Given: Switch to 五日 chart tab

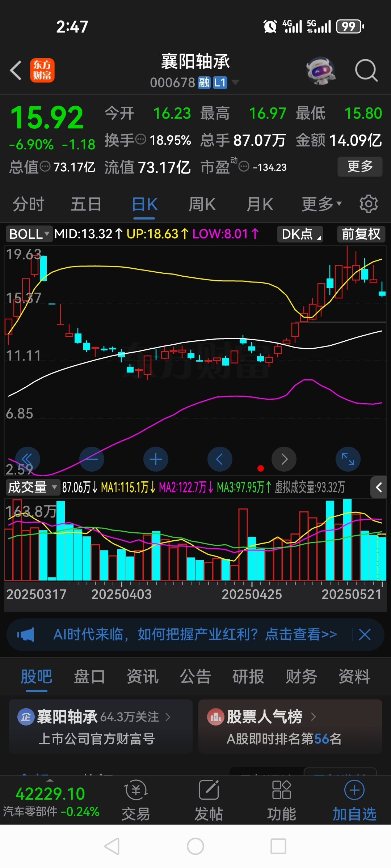Looking at the screenshot, I should [86, 204].
